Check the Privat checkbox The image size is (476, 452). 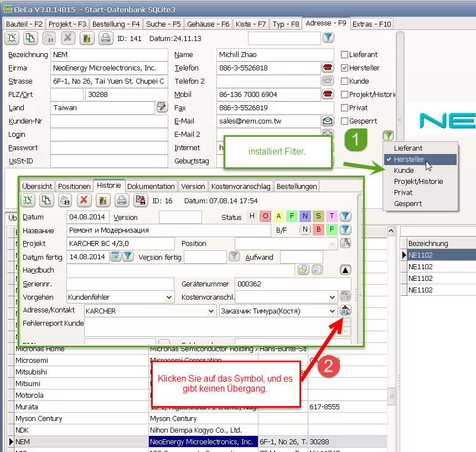(344, 108)
